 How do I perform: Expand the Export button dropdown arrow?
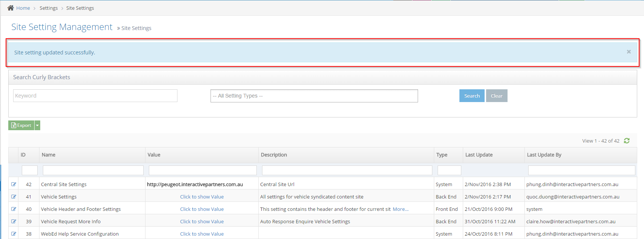(x=37, y=125)
